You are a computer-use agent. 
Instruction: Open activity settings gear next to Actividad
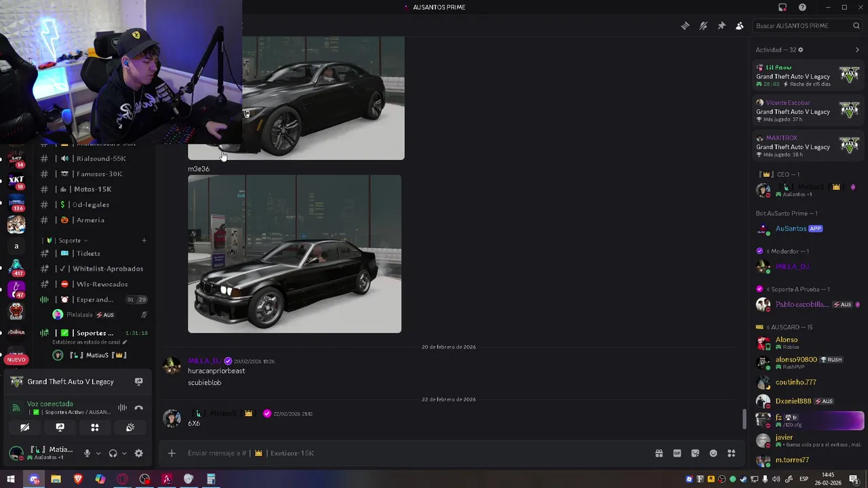coord(800,49)
